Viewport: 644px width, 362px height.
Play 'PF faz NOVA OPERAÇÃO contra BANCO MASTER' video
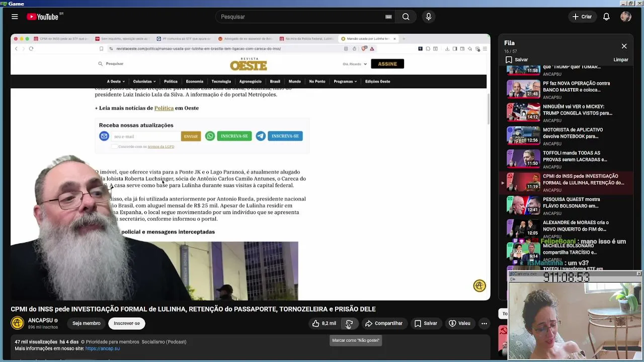(x=567, y=89)
